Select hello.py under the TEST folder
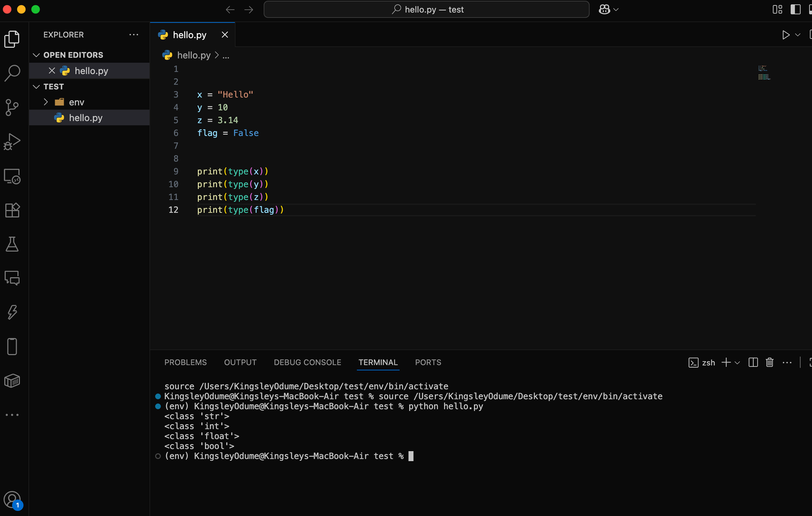The width and height of the screenshot is (812, 516). click(85, 118)
